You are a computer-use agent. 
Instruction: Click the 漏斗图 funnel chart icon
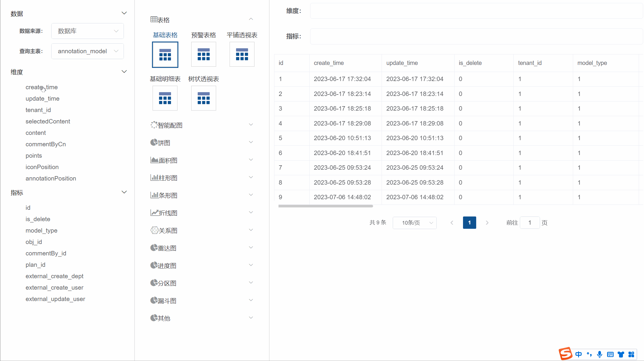point(154,300)
